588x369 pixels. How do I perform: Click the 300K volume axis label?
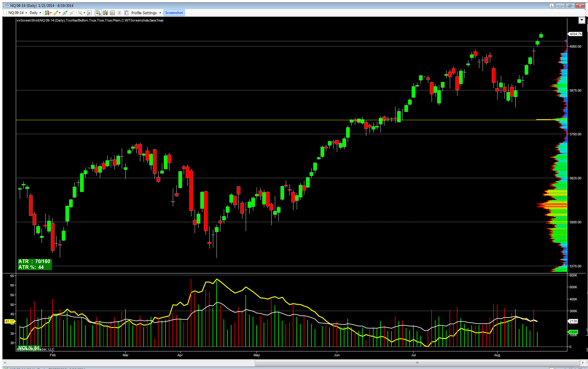[x=573, y=311]
